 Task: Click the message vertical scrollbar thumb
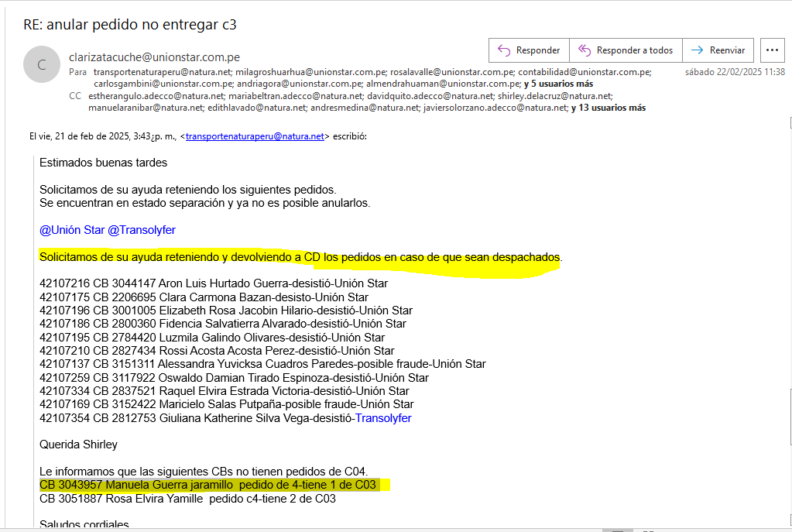(789, 418)
